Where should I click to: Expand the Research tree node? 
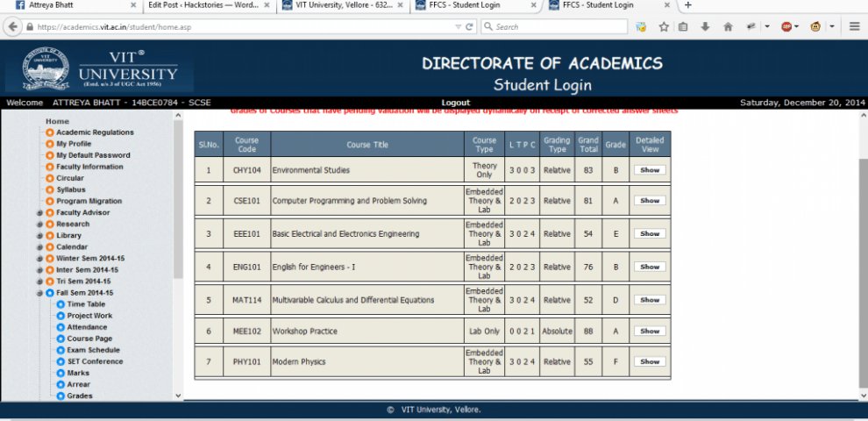point(39,225)
